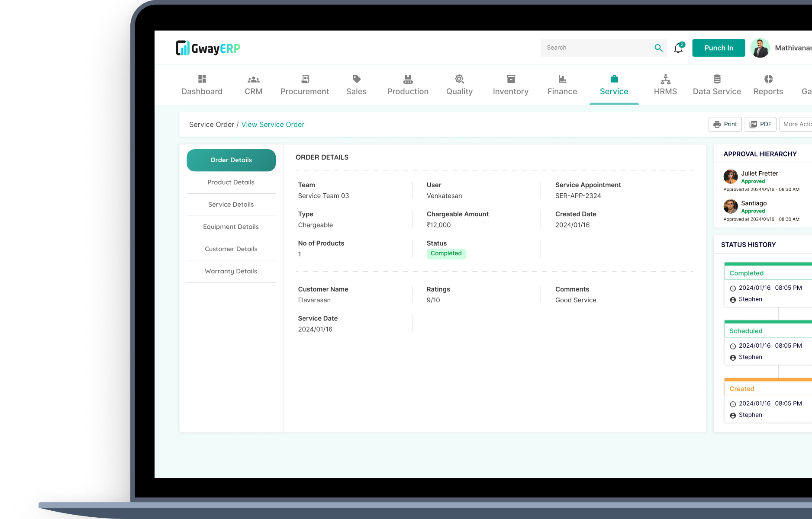The width and height of the screenshot is (812, 519).
Task: Click the notification bell icon
Action: click(678, 48)
